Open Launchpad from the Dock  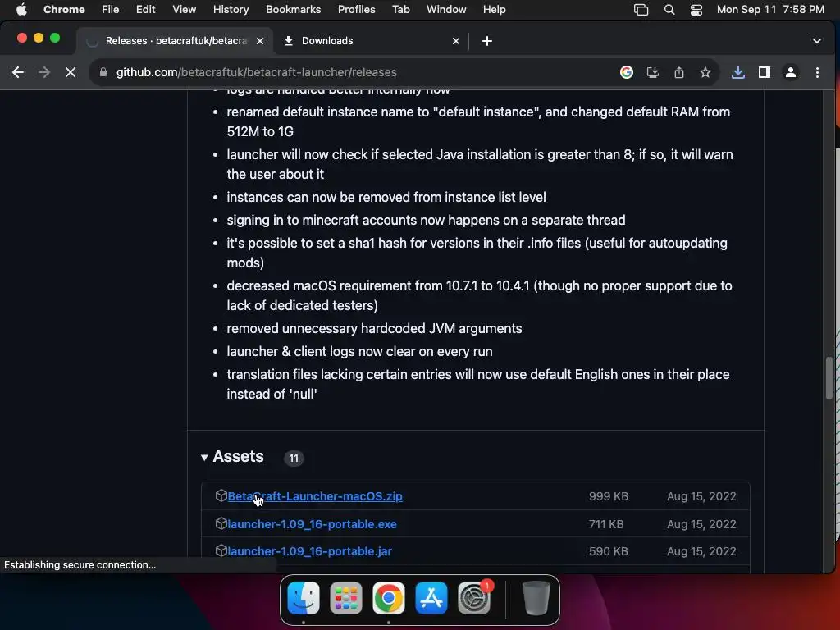coord(346,598)
